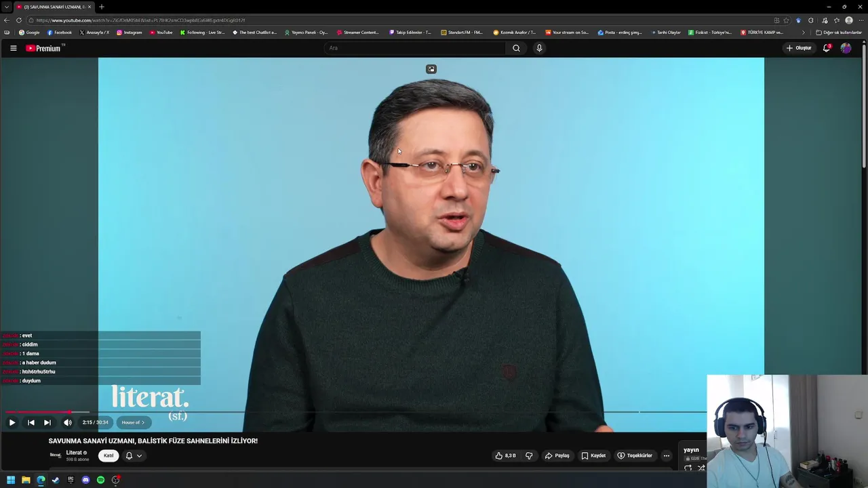Open Kozmik Anafor bookmark
This screenshot has height=488, width=868.
(x=514, y=33)
